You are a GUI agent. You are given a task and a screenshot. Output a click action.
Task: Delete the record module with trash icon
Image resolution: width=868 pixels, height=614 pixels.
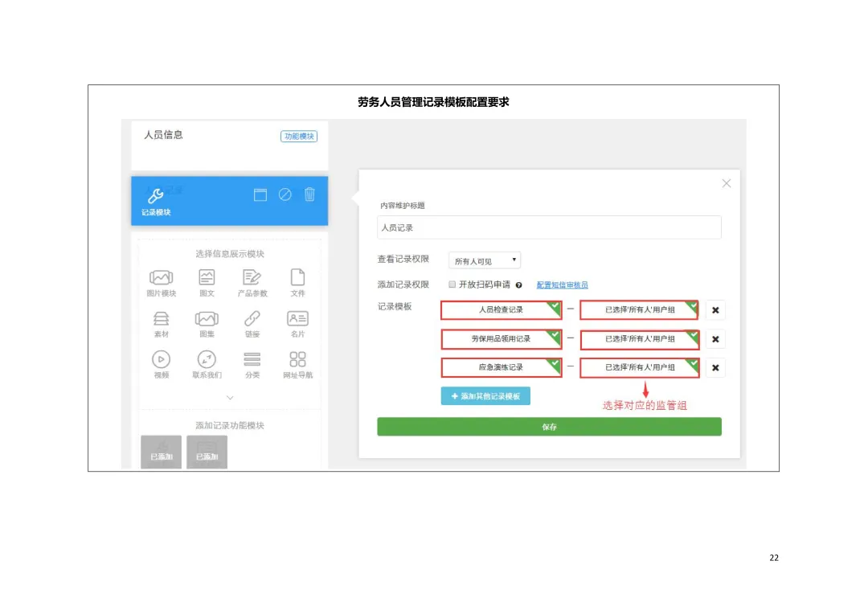point(309,194)
